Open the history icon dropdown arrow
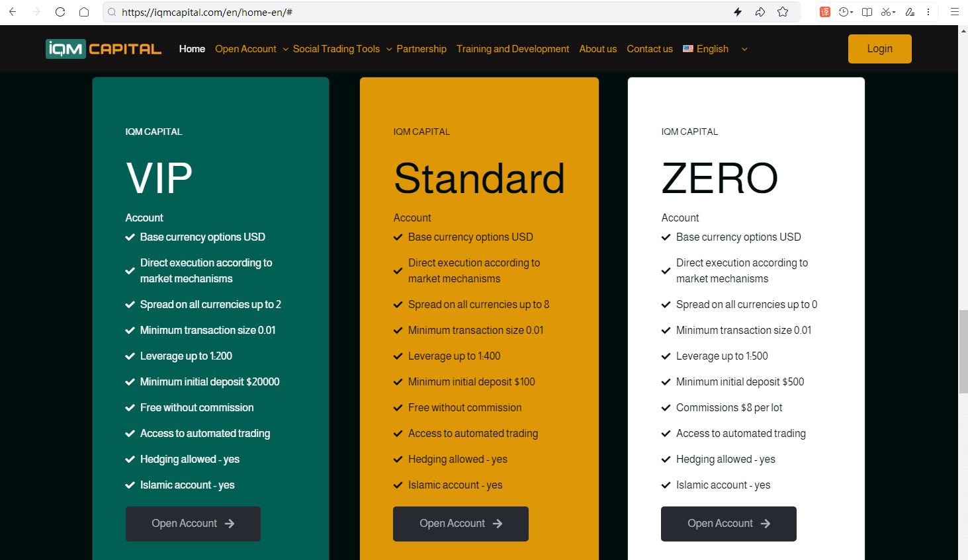The width and height of the screenshot is (968, 560). point(852,12)
